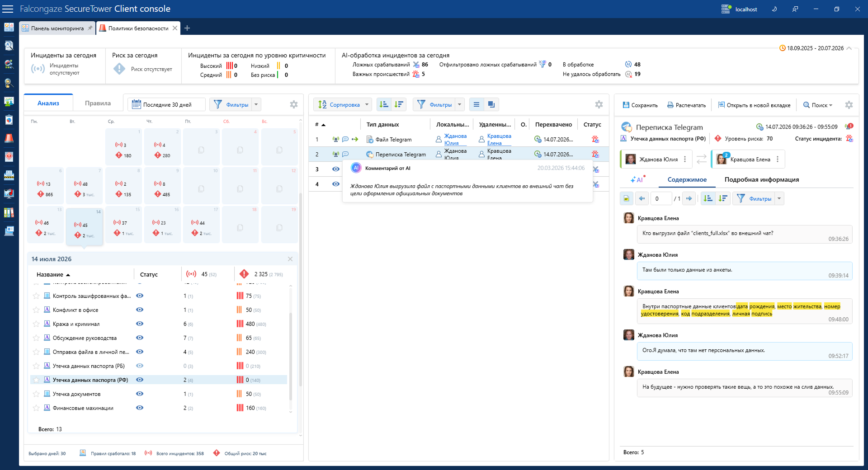Toggle visibility for Кража и криминал rule
The width and height of the screenshot is (868, 470).
pos(140,324)
